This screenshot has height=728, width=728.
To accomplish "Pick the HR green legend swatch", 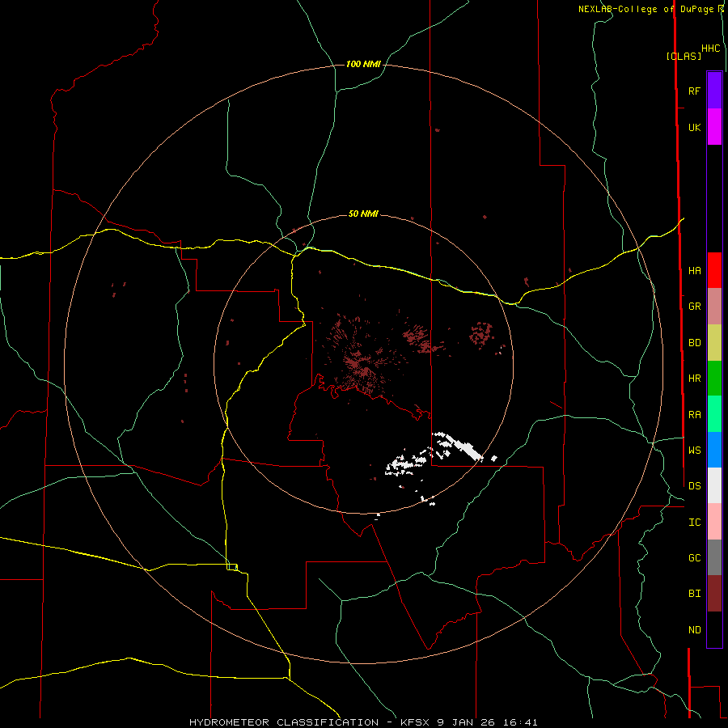I will coord(714,379).
